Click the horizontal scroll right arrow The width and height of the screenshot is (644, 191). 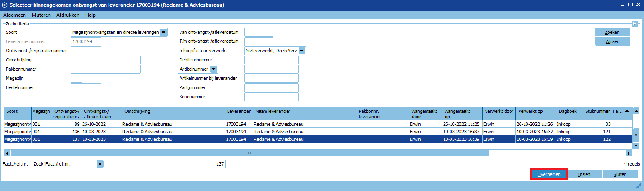(x=628, y=153)
